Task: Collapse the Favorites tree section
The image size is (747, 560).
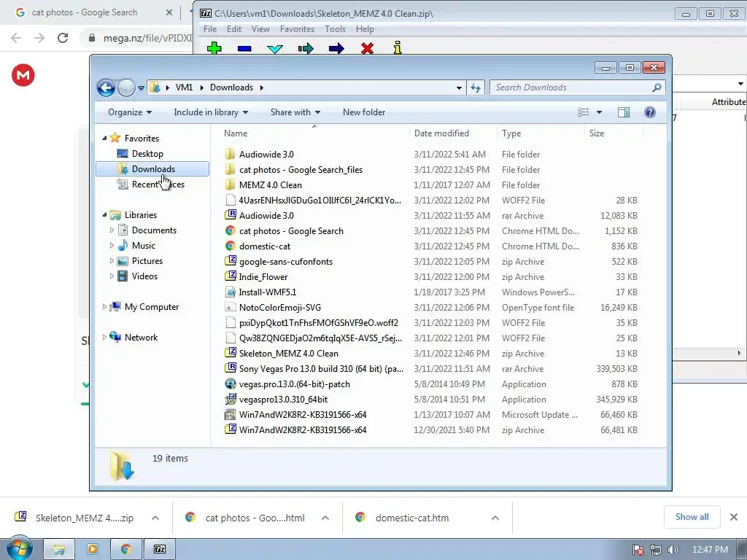Action: tap(104, 138)
